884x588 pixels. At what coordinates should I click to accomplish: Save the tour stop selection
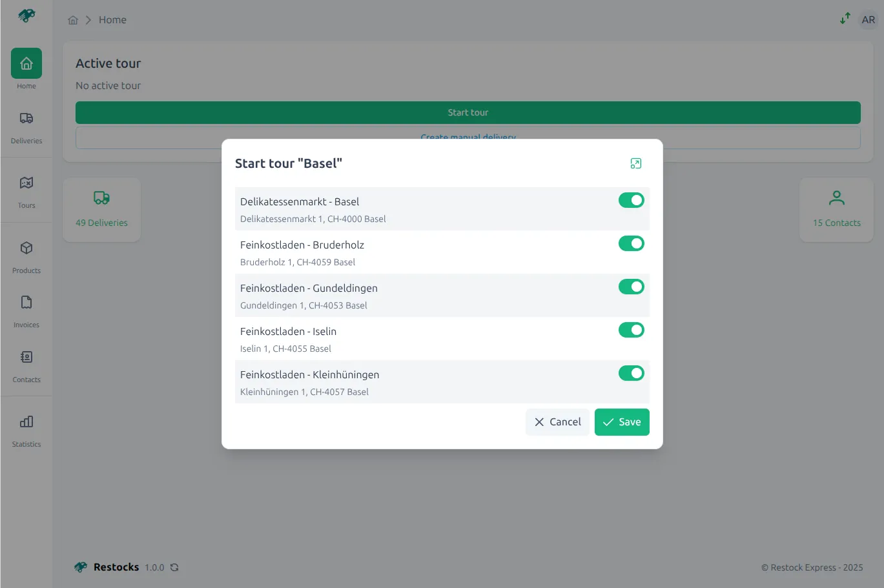coord(621,421)
